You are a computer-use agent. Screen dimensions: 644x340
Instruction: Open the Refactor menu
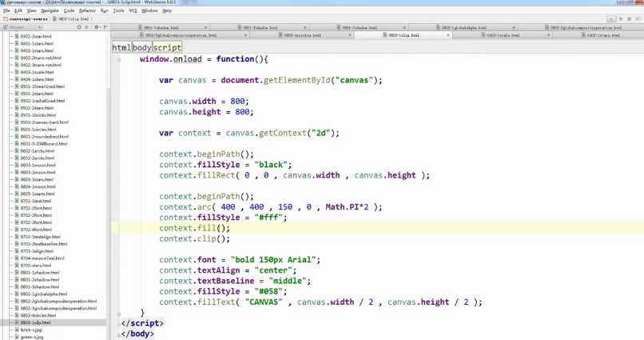tap(87, 10)
